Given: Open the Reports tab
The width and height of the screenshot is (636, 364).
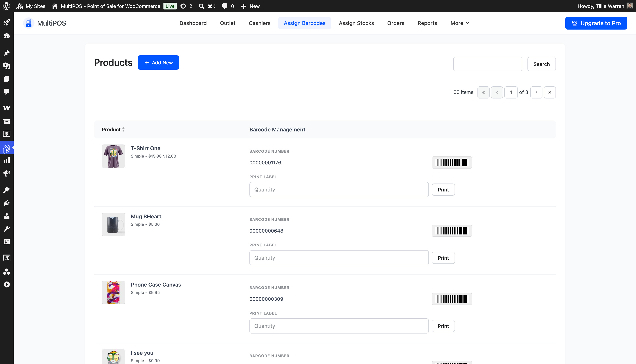Looking at the screenshot, I should click(x=427, y=23).
